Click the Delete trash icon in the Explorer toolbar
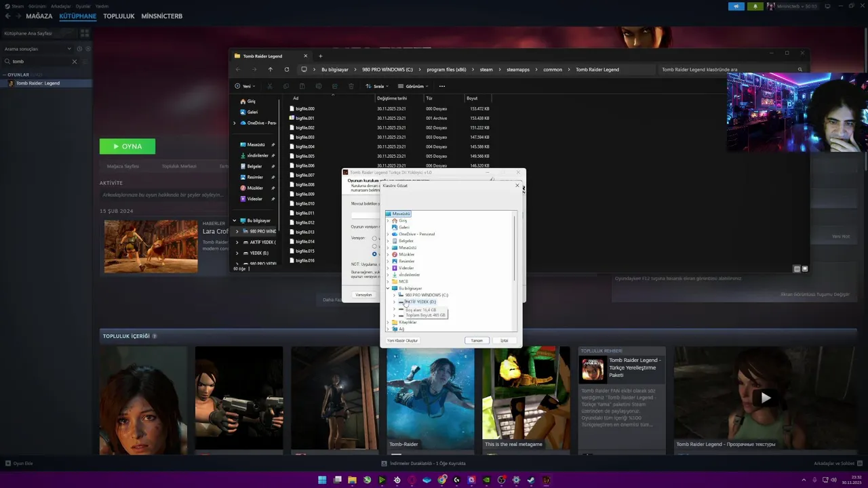This screenshot has width=868, height=488. tap(351, 86)
